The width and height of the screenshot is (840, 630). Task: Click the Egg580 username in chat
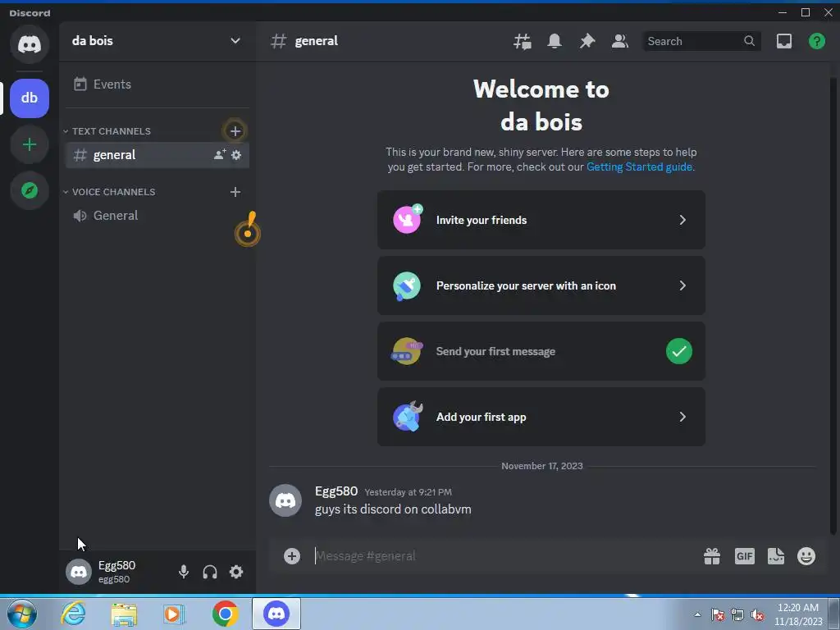tap(336, 491)
